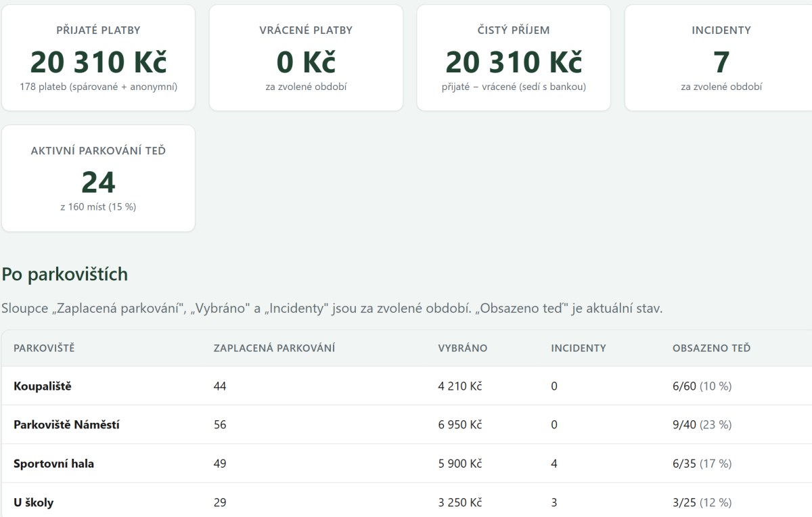Click 'z 160 míst (15 %)' text
Viewport: 812px width, 517px height.
98,207
